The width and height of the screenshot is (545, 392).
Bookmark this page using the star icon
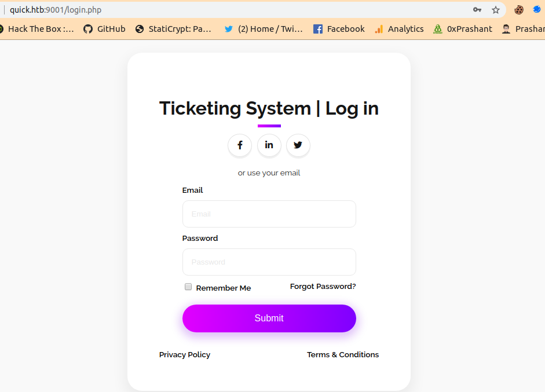tap(496, 9)
